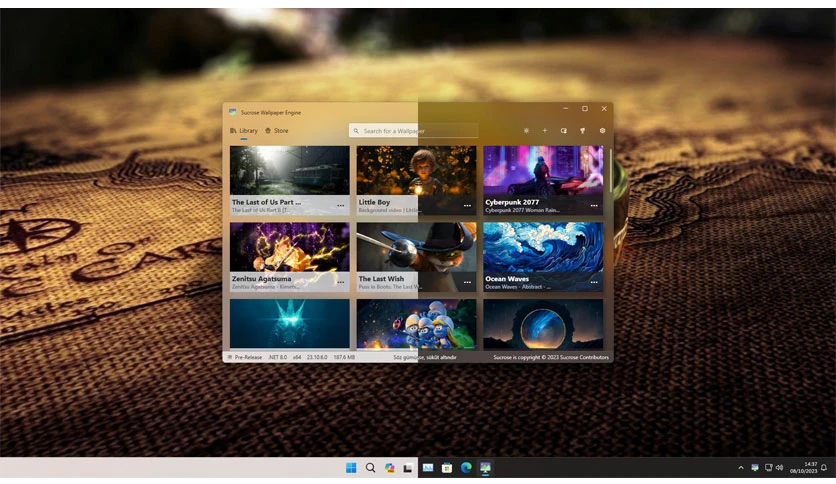836x484 pixels.
Task: Open options menu for The Last Wish
Action: point(467,282)
